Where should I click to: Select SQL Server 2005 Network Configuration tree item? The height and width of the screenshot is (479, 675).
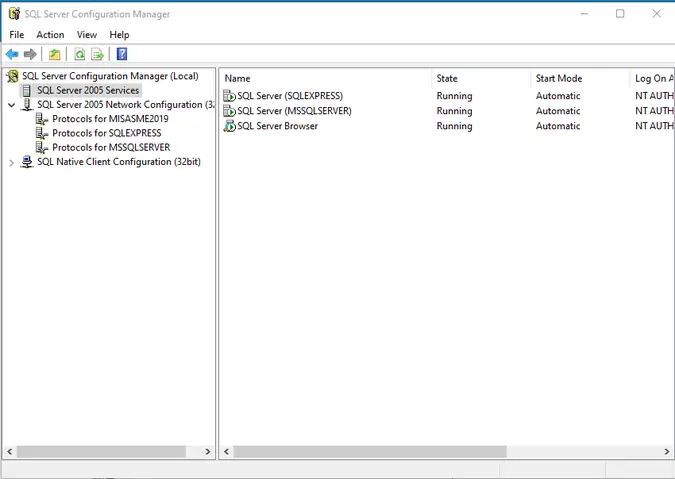coord(126,105)
